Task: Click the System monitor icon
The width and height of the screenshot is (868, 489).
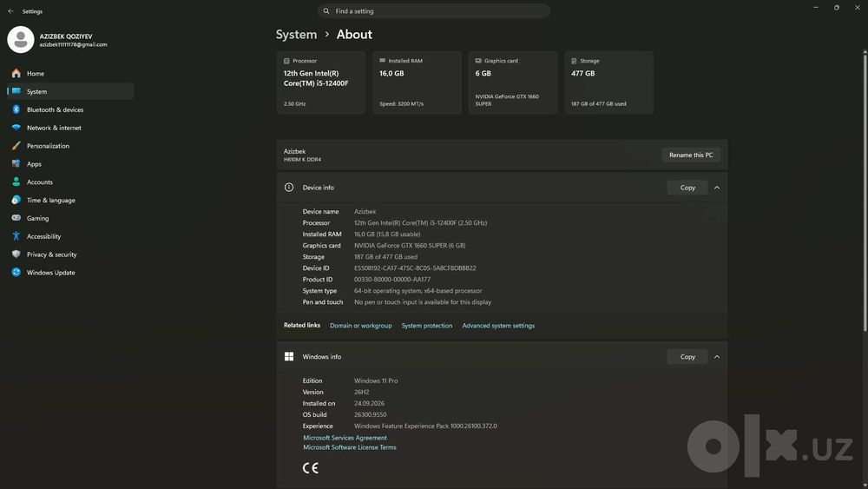Action: [x=16, y=91]
